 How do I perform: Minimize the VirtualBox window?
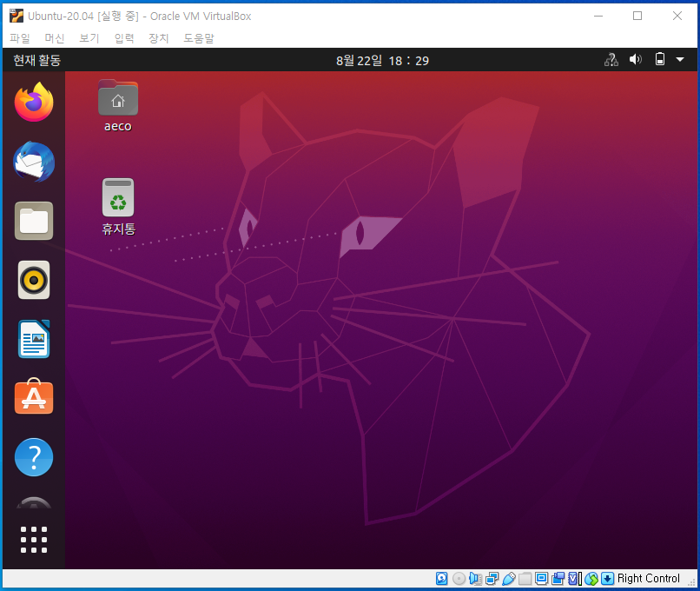pyautogui.click(x=598, y=16)
